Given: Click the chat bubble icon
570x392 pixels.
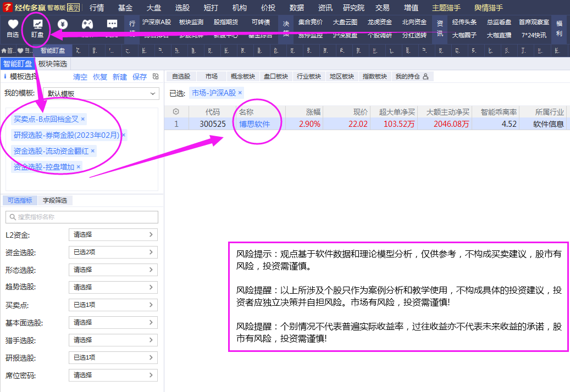Looking at the screenshot, I should pos(112,24).
